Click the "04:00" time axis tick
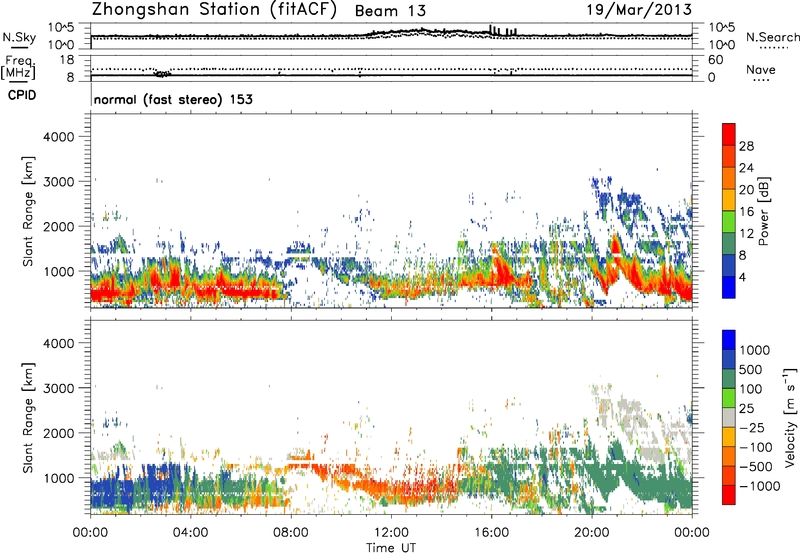Screen dimensions: 800x554 tap(191, 533)
